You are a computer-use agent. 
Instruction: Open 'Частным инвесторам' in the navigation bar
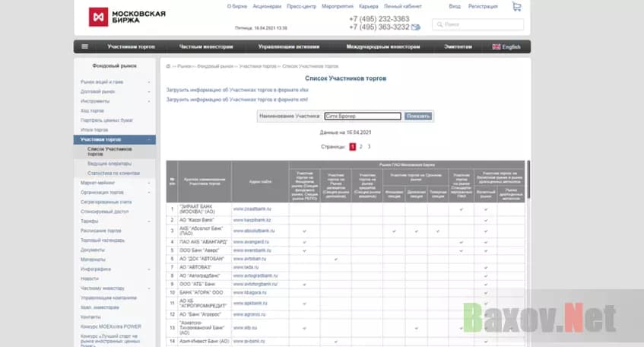204,46
